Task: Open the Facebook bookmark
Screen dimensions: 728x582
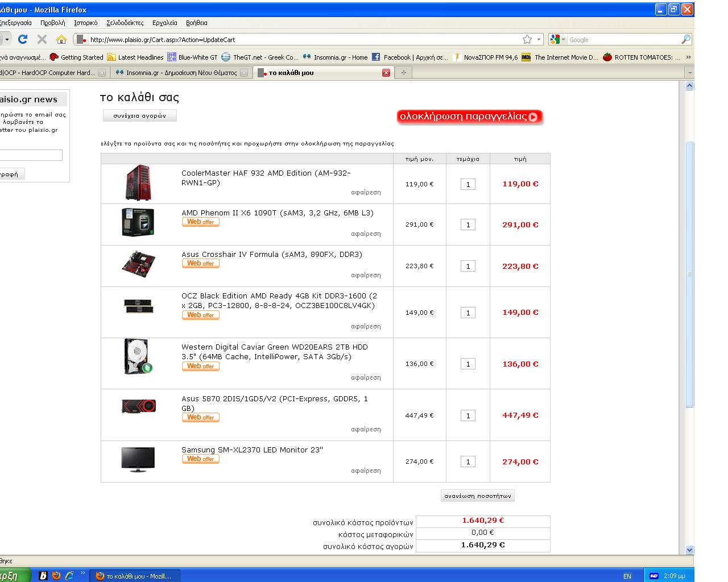Action: click(x=410, y=57)
